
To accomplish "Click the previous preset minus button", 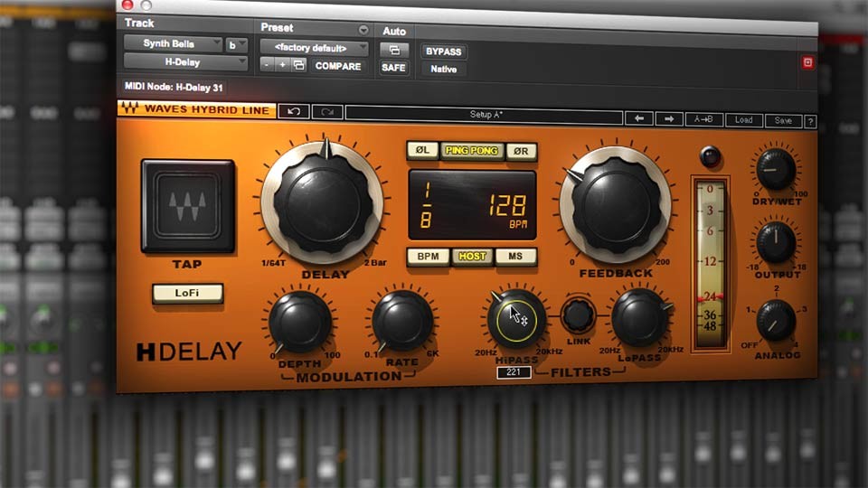I will (267, 65).
